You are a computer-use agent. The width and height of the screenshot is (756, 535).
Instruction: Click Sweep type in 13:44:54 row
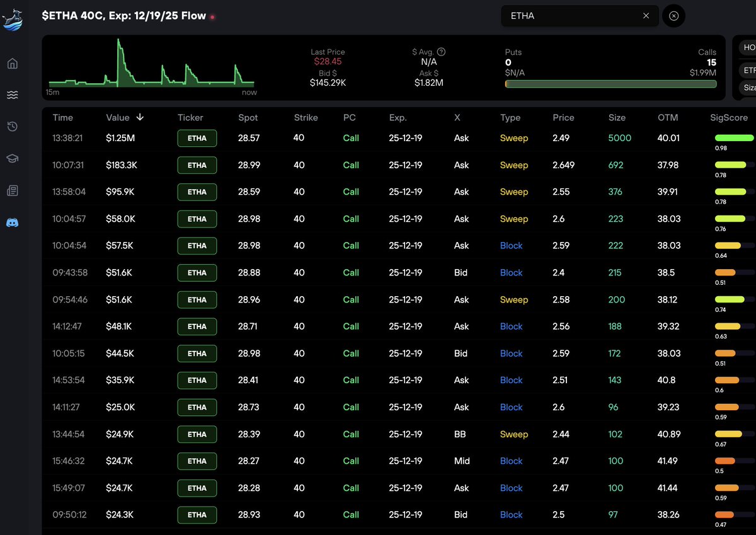[x=514, y=434]
